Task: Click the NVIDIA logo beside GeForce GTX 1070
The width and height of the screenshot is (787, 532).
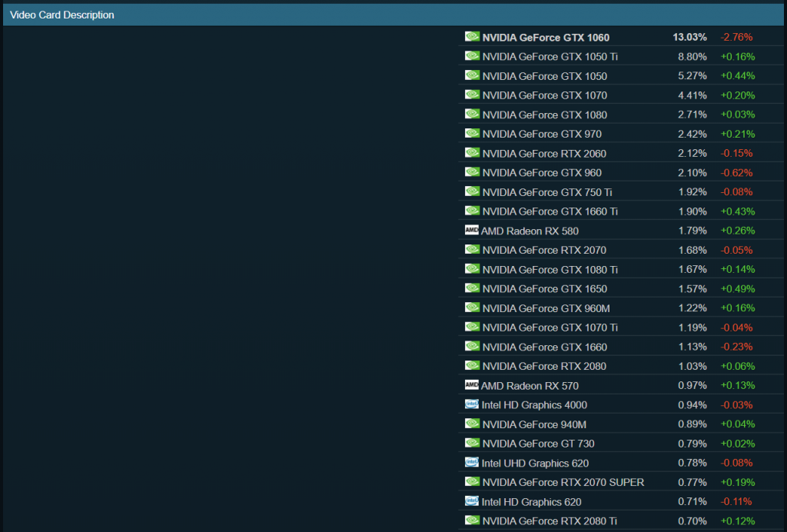Action: (x=472, y=95)
